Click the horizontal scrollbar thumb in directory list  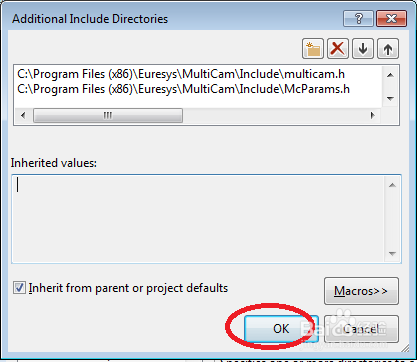[108, 115]
